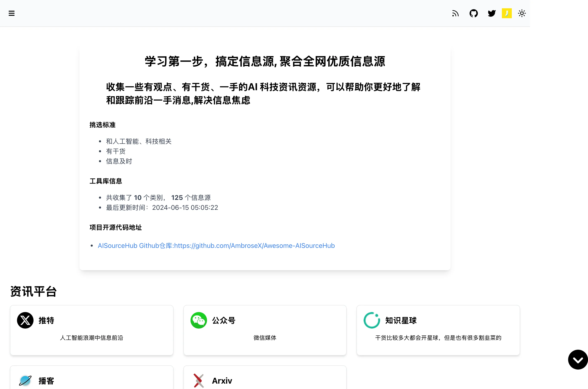Image resolution: width=588 pixels, height=389 pixels.
Task: Open the GitHub icon in header
Action: tap(474, 13)
